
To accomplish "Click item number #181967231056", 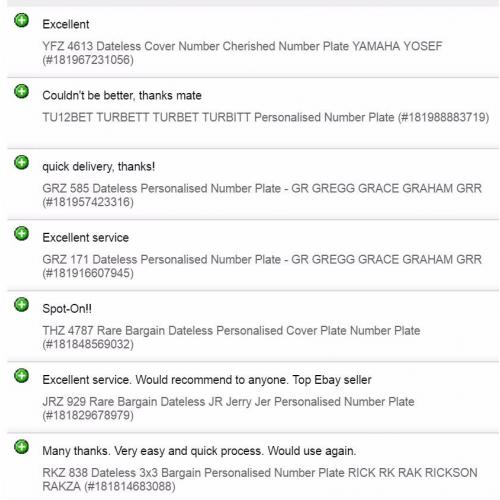I will point(88,60).
